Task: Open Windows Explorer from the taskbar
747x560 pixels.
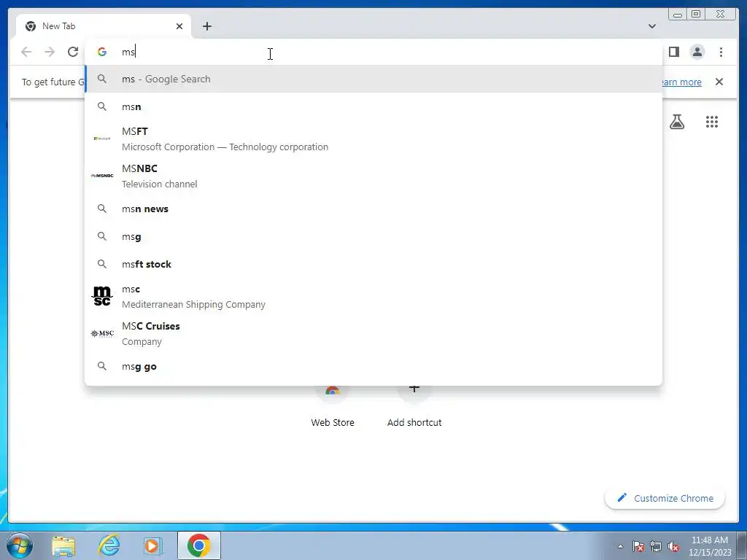Action: [x=63, y=545]
